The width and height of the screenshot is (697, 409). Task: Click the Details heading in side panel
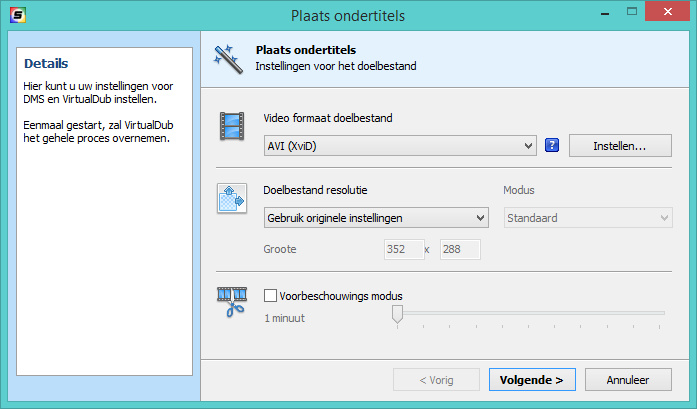46,63
